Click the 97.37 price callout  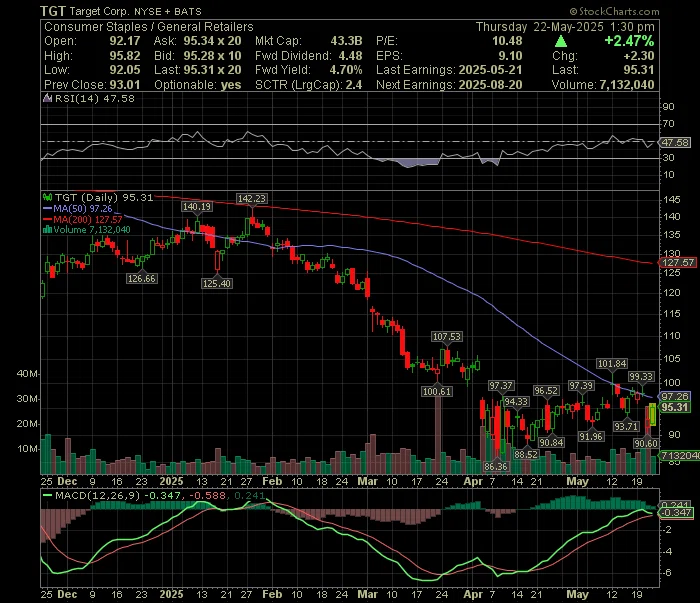(501, 386)
